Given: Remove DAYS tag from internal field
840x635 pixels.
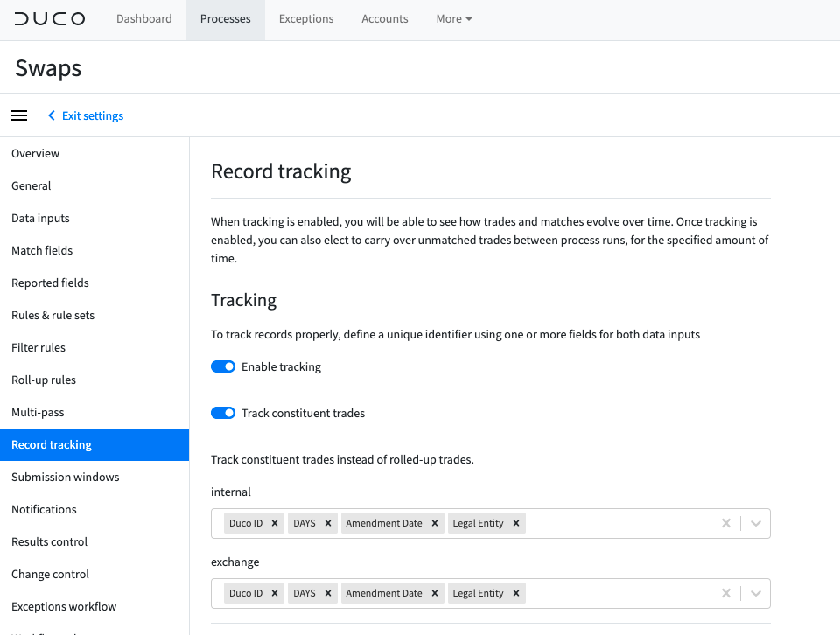Looking at the screenshot, I should (x=328, y=523).
